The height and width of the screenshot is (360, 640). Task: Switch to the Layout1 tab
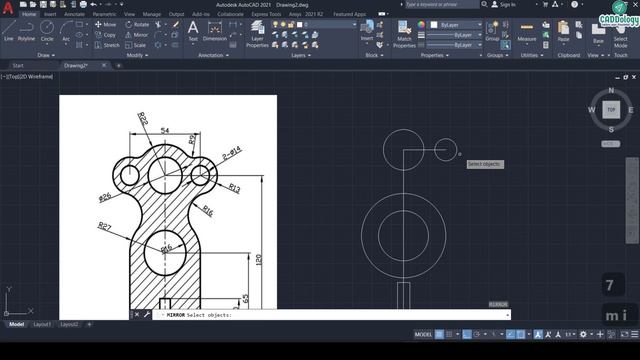pos(42,324)
